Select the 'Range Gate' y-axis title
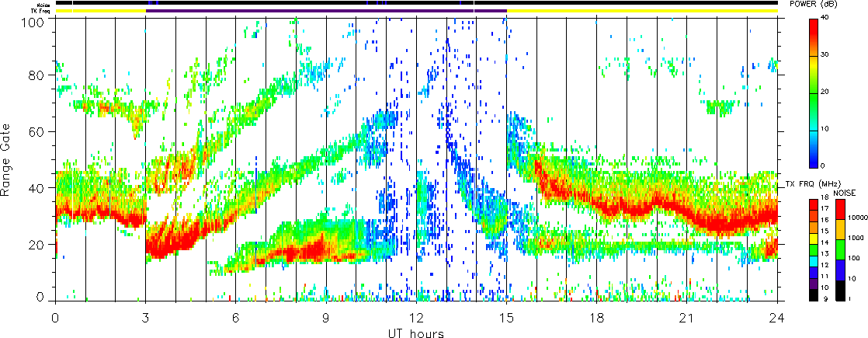The width and height of the screenshot is (868, 338). click(x=5, y=159)
